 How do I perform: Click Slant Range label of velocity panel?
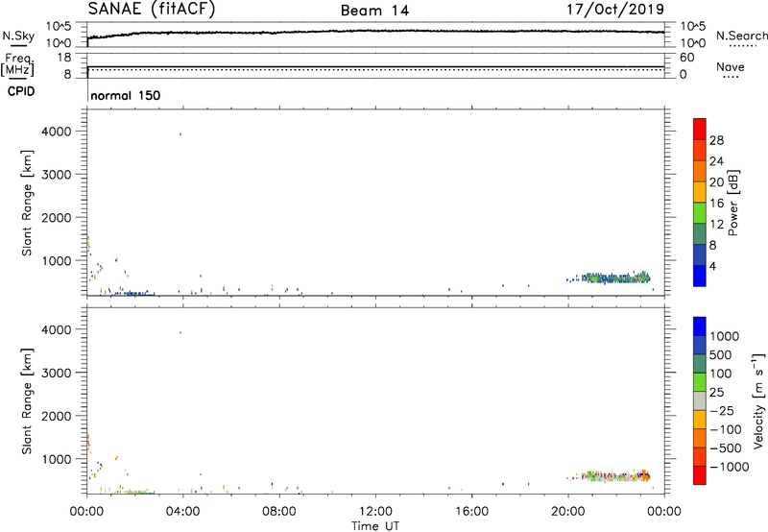(27, 401)
